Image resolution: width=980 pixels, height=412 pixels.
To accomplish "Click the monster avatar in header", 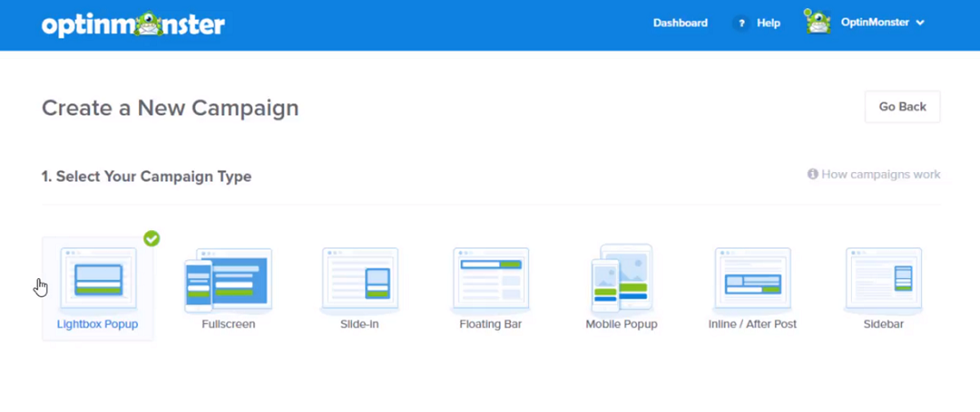I will click(818, 22).
